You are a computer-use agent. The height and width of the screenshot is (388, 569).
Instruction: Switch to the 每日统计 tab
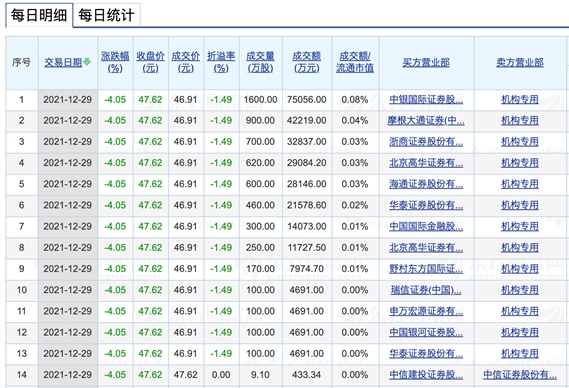click(x=106, y=15)
